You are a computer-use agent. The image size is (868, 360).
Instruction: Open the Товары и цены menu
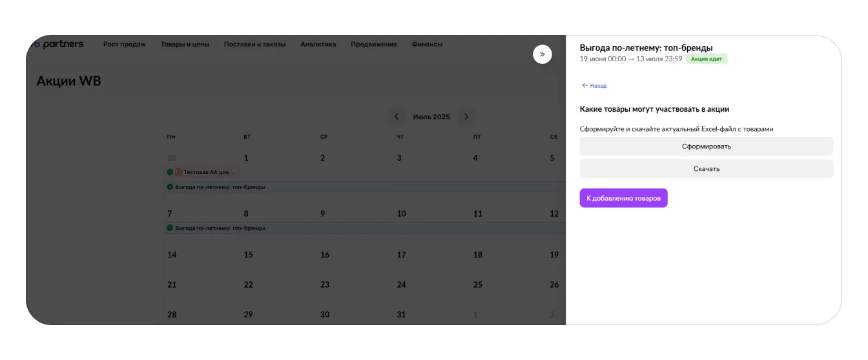point(185,45)
